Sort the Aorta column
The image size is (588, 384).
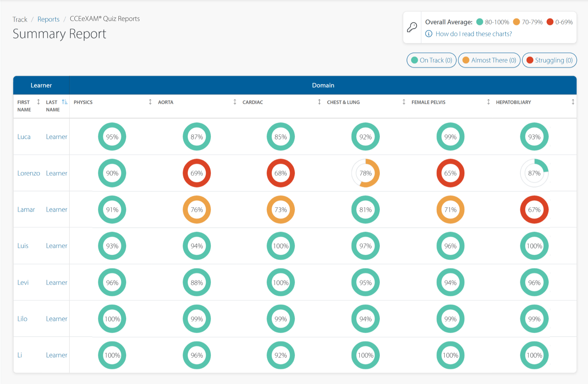234,102
